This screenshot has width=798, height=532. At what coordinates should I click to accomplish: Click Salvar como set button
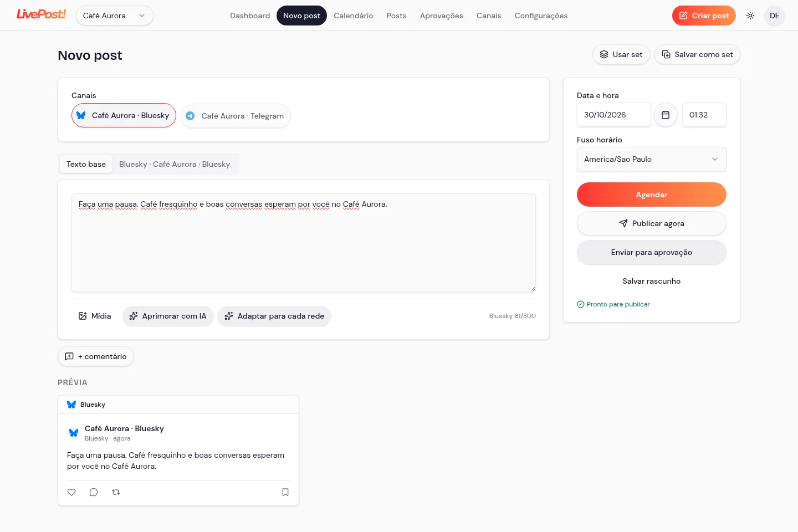click(x=697, y=54)
